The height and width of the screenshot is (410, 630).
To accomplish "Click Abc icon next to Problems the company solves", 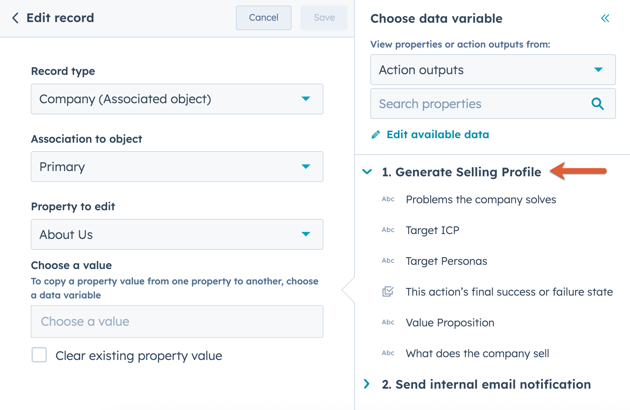I will point(388,199).
